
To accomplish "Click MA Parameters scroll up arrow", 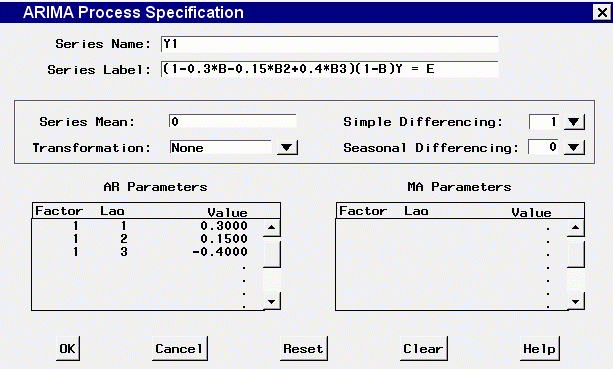I will pos(575,227).
